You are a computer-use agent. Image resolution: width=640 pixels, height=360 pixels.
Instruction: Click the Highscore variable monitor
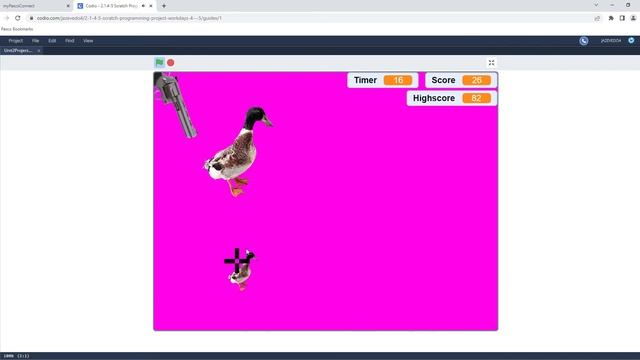pyautogui.click(x=452, y=98)
